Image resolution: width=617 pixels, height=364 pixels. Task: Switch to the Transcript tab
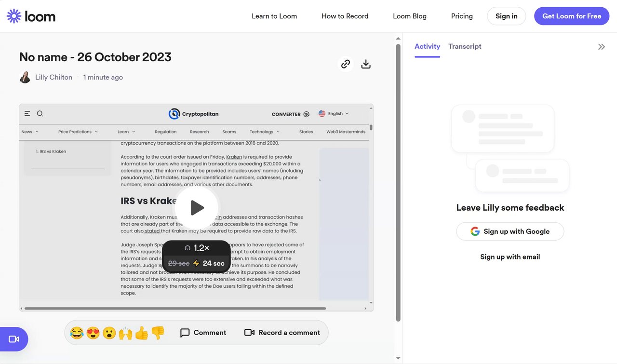(x=465, y=46)
